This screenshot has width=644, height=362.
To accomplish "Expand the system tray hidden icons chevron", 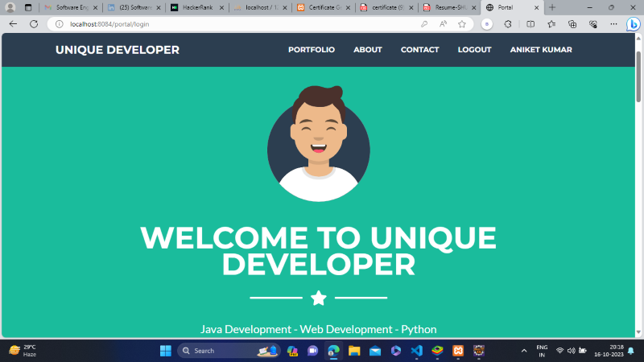I will click(524, 351).
